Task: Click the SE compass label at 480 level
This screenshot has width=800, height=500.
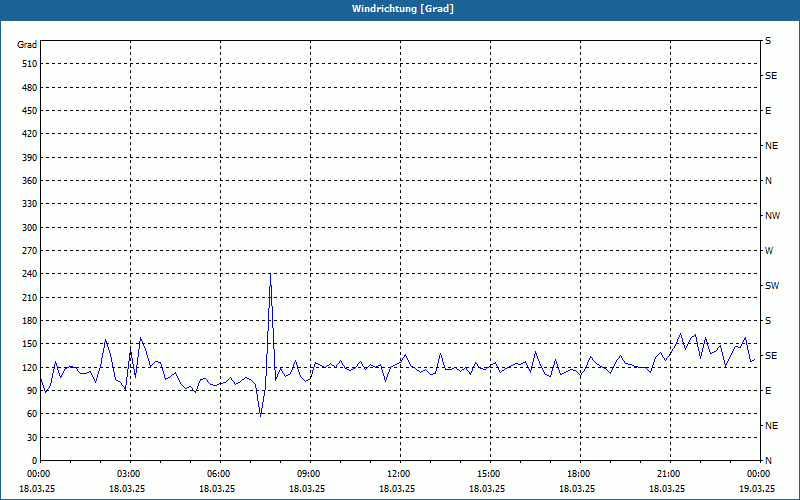Action: click(771, 76)
